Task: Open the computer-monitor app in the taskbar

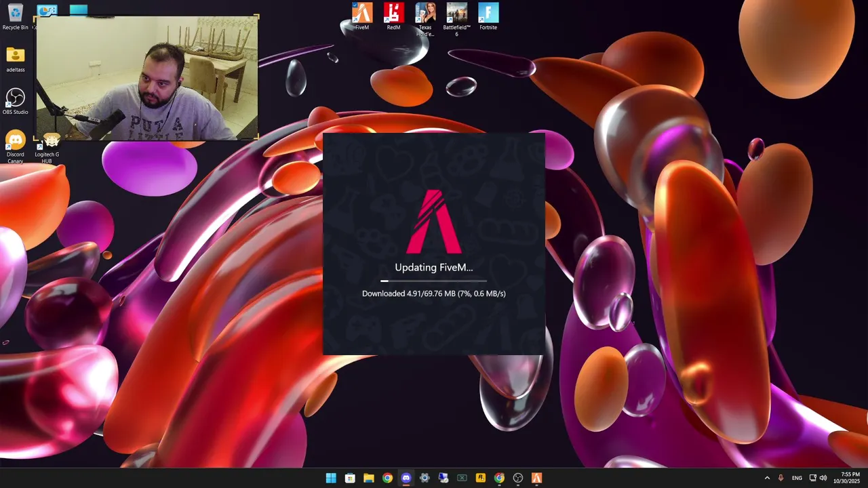Action: point(443,478)
